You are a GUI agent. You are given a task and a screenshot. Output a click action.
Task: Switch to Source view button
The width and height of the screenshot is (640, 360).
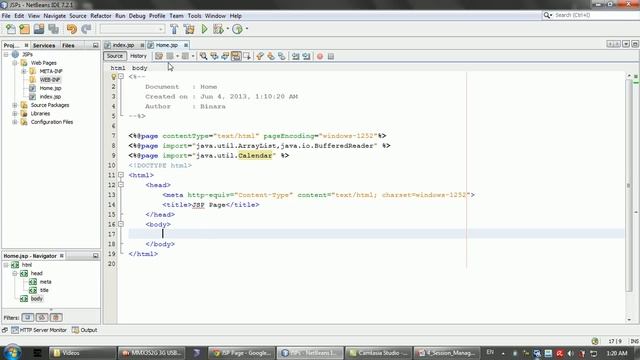[115, 56]
